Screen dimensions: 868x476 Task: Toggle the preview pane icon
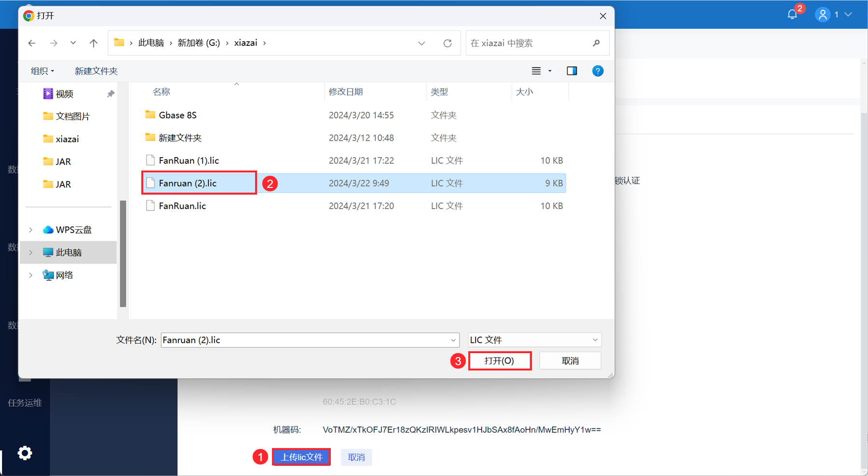pos(572,71)
